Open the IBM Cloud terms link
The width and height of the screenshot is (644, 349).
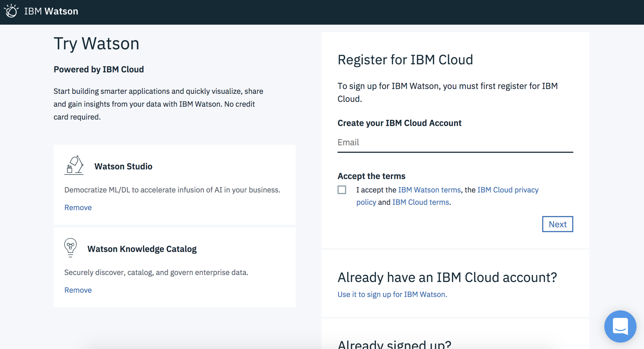(420, 202)
